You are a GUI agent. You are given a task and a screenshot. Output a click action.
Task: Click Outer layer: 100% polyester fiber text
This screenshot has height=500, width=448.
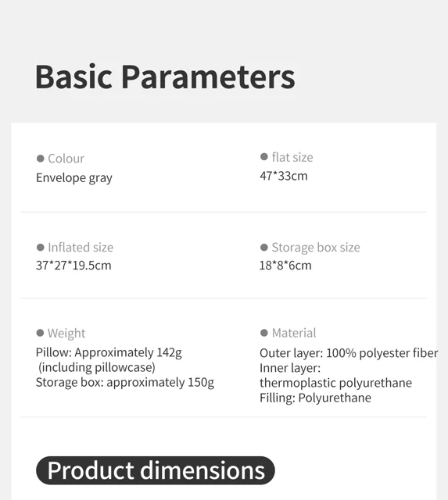(349, 353)
